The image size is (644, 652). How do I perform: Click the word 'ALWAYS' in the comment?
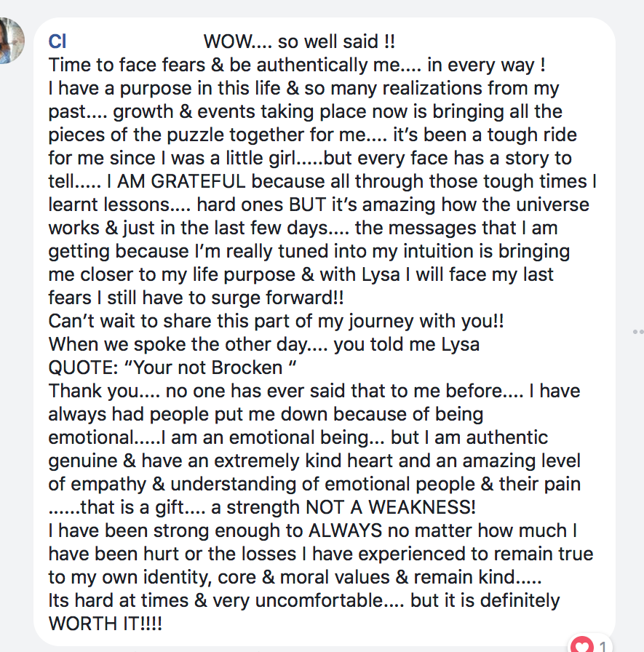[345, 530]
